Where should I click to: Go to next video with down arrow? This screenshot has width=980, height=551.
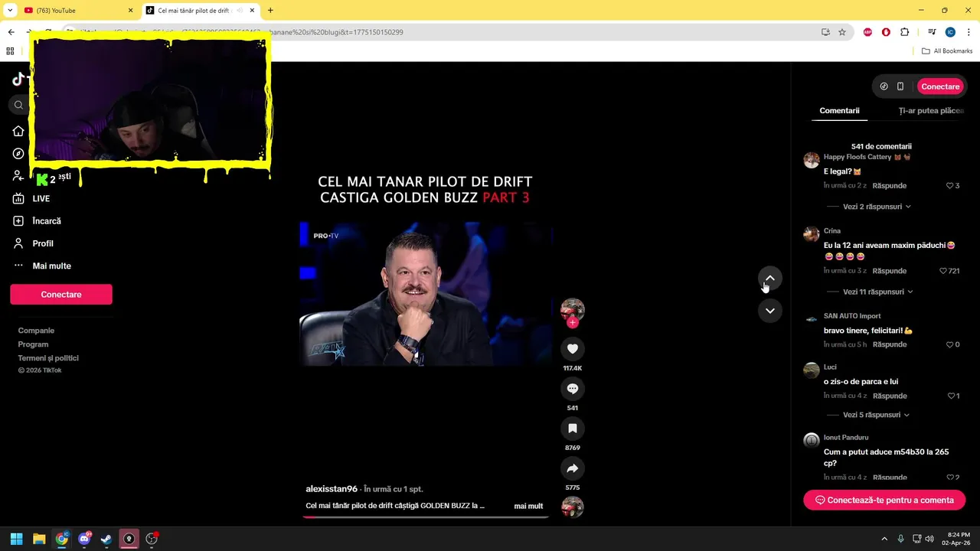(x=769, y=311)
